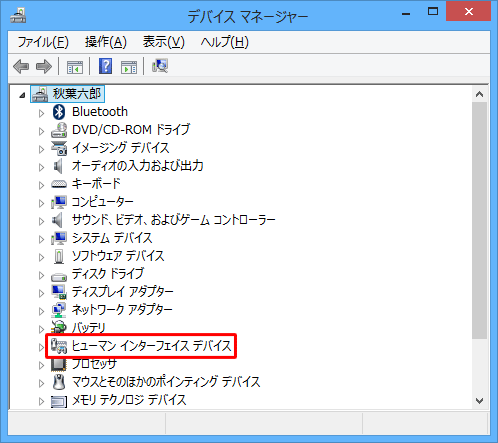Click the mouse pointing device icon
The height and width of the screenshot is (443, 498).
[x=59, y=382]
